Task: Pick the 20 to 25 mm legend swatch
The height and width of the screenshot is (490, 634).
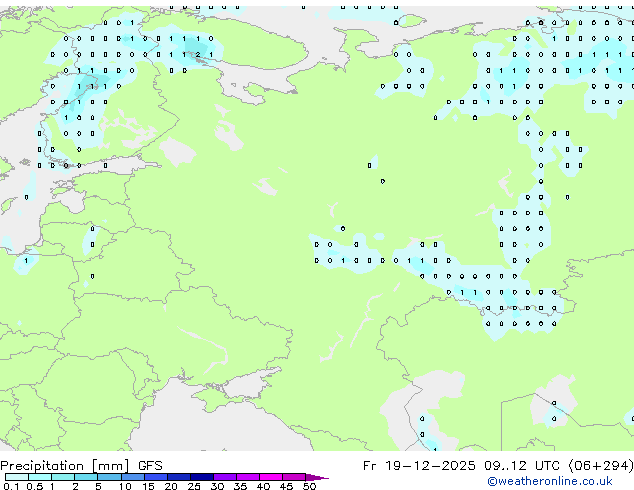Action: (179, 477)
